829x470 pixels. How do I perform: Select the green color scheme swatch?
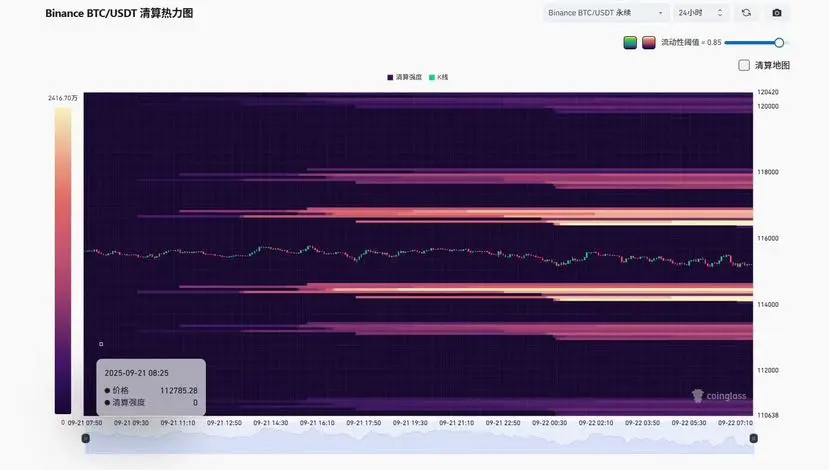630,42
